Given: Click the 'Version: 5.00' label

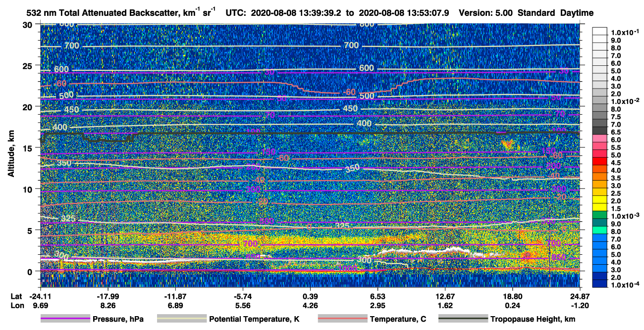Looking at the screenshot, I should [x=486, y=13].
